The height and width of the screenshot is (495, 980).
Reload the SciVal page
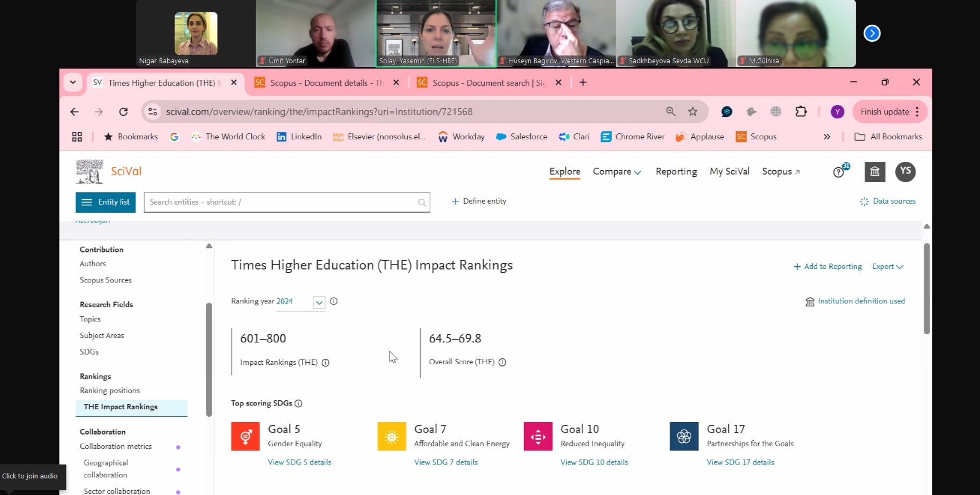[123, 111]
